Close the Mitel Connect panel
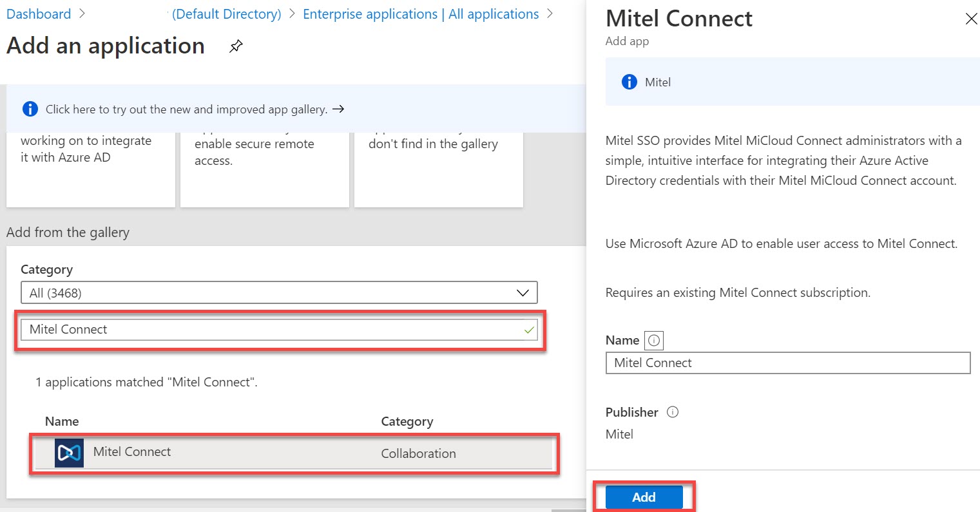Image resolution: width=980 pixels, height=512 pixels. (971, 19)
